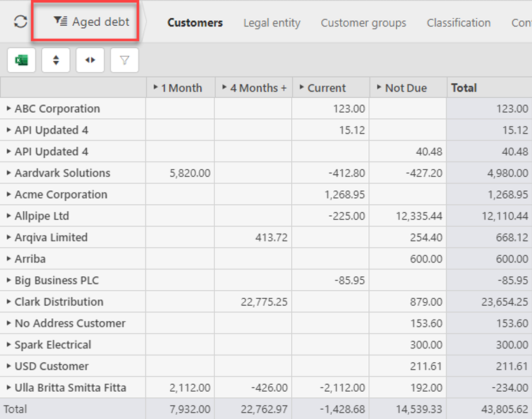
Task: Click the horizontal expand/collapse columns icon
Action: coord(90,60)
